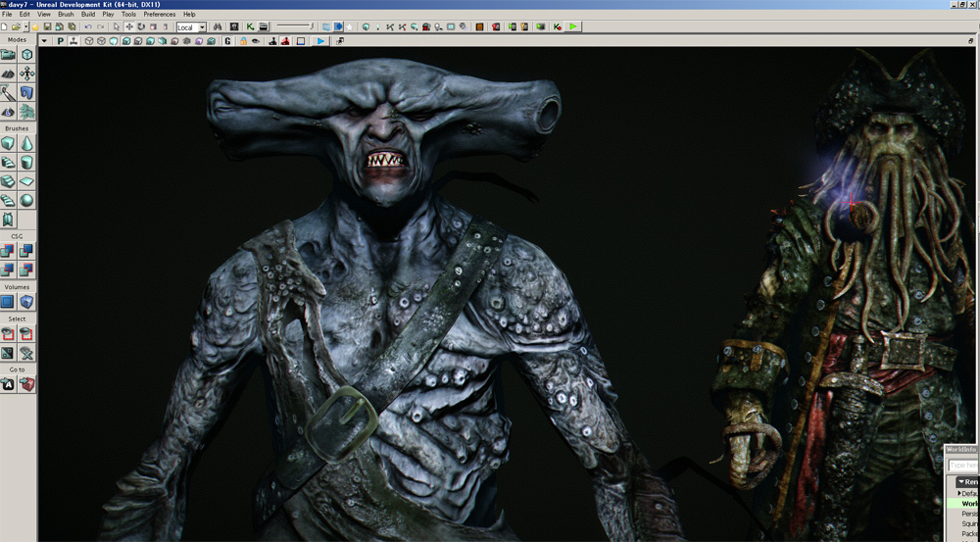Click Go to Actor icon
The width and height of the screenshot is (980, 542).
click(8, 384)
